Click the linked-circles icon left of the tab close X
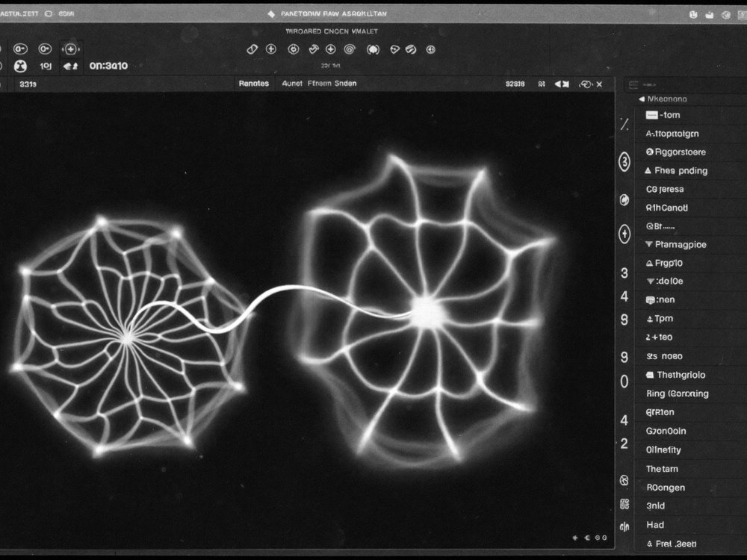 (x=586, y=84)
